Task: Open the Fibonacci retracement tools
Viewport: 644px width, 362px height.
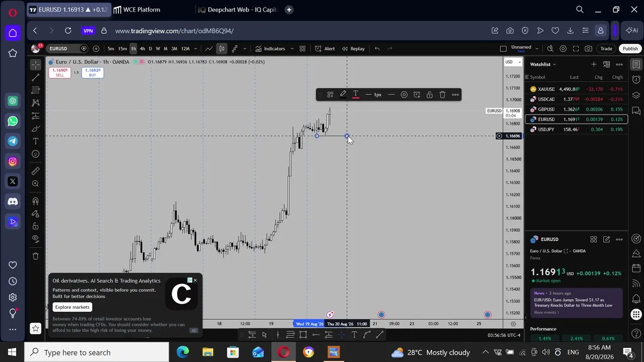Action: (x=35, y=90)
